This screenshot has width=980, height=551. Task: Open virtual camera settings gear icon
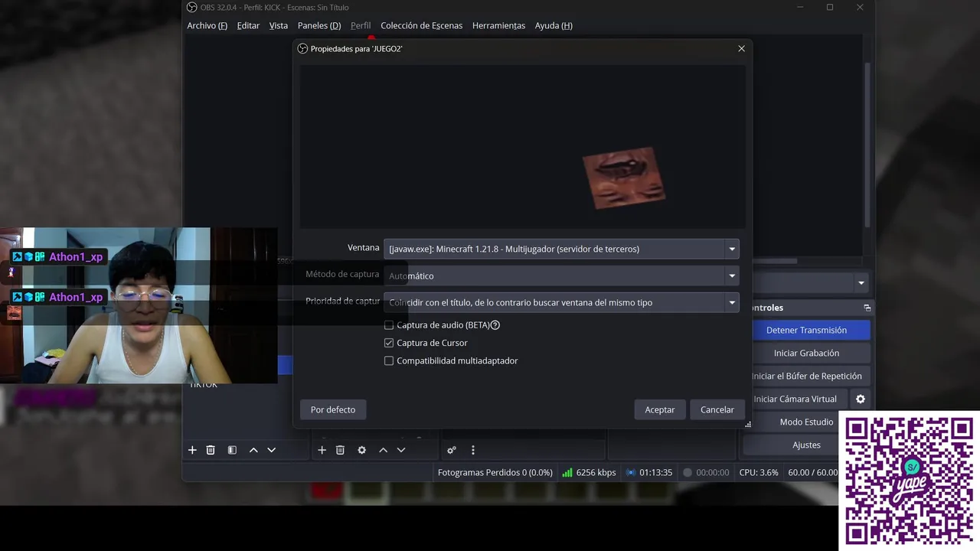(861, 399)
